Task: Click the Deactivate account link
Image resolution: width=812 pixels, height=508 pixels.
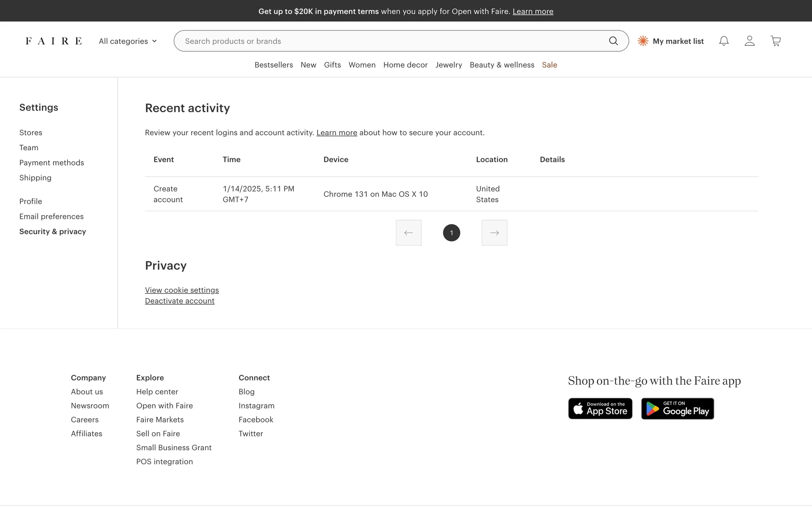Action: click(180, 301)
